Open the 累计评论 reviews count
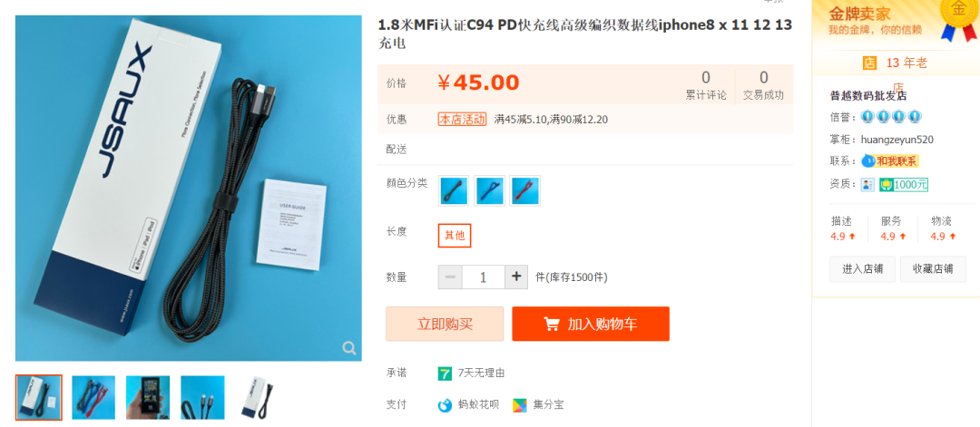The height and width of the screenshot is (427, 980). (706, 85)
